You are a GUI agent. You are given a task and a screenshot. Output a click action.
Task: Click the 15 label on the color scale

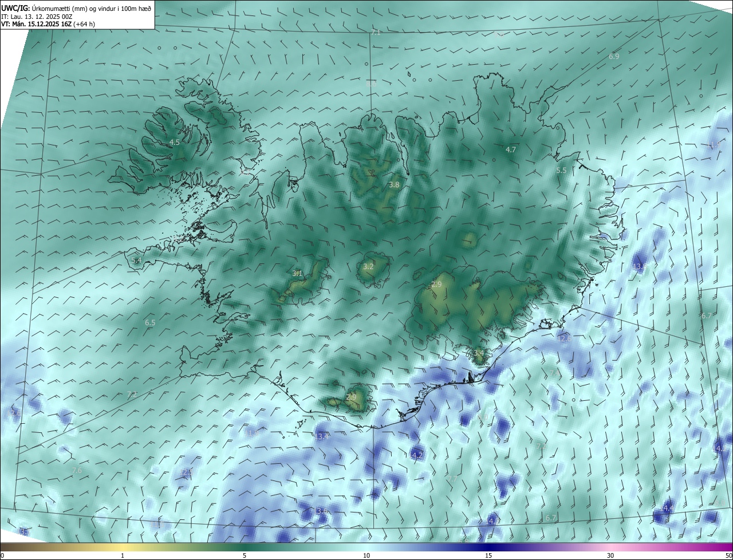[488, 555]
